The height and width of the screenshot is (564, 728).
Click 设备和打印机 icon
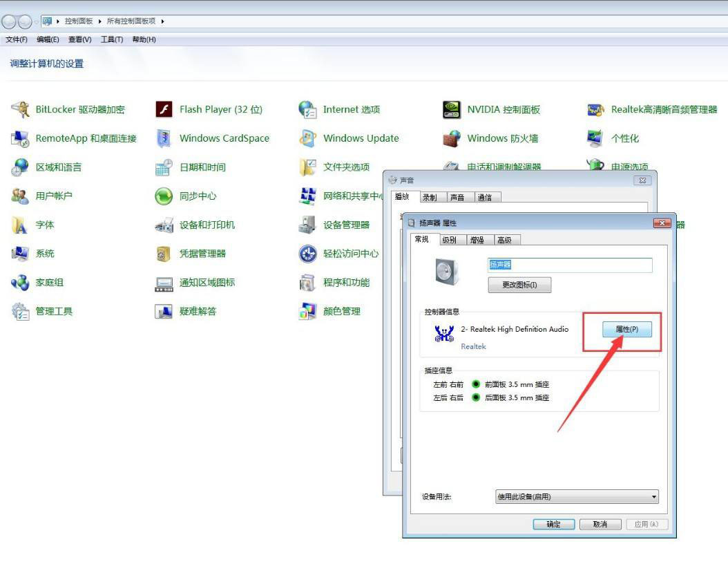164,225
